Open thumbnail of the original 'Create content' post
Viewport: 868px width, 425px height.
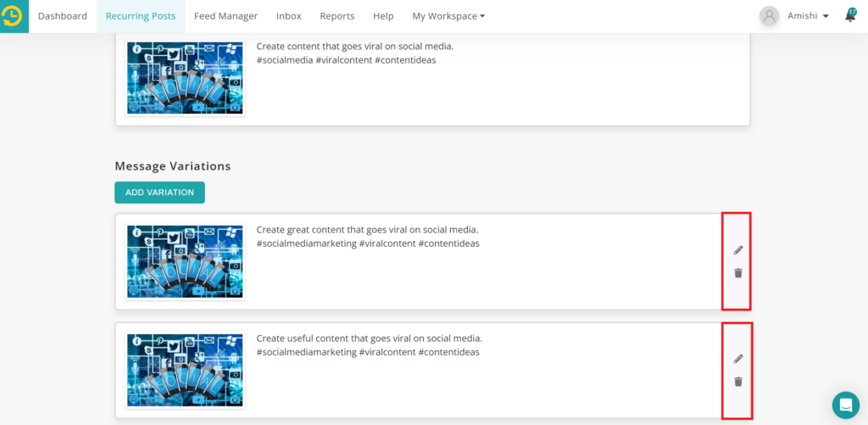tap(185, 77)
